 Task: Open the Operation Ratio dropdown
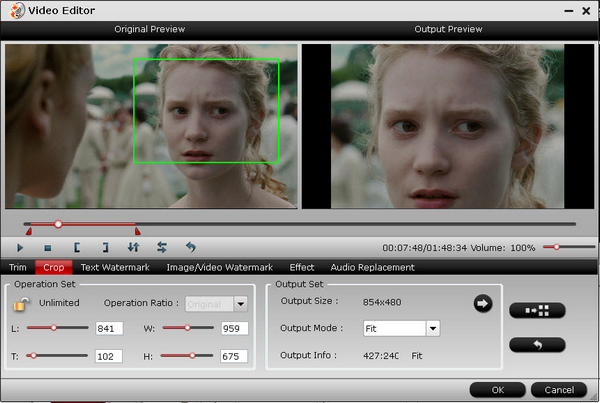pyautogui.click(x=241, y=304)
